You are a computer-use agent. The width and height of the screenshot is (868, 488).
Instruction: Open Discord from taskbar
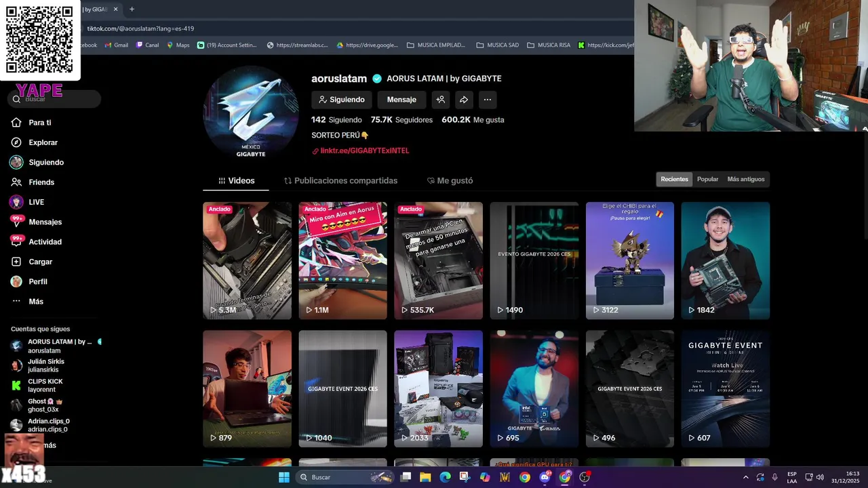point(545,477)
